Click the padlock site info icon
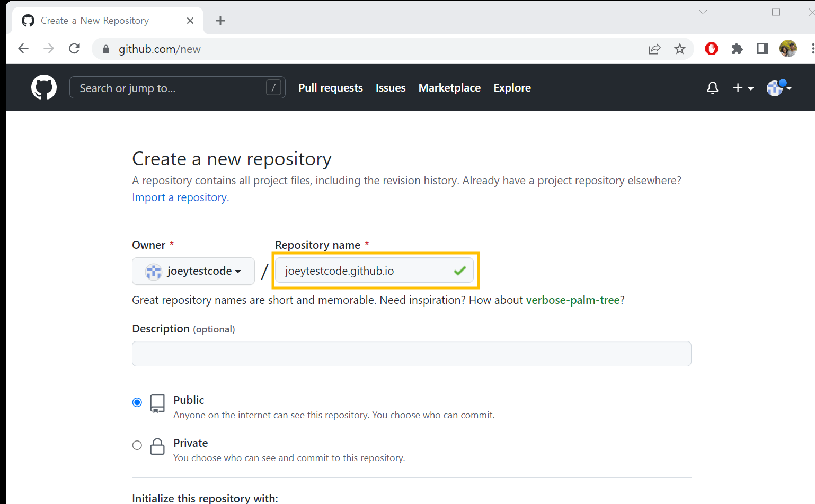This screenshot has width=815, height=504. point(106,49)
